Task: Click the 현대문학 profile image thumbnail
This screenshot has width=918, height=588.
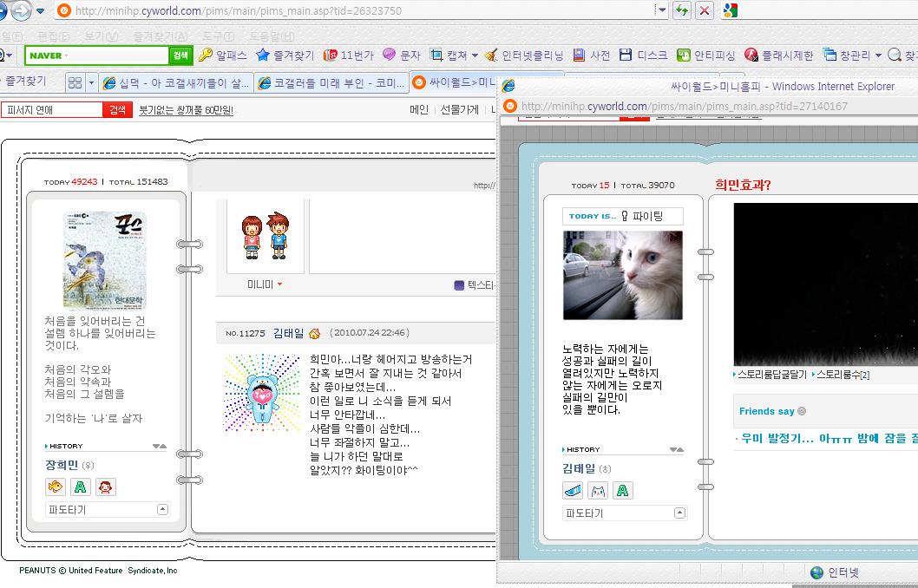Action: (x=104, y=260)
